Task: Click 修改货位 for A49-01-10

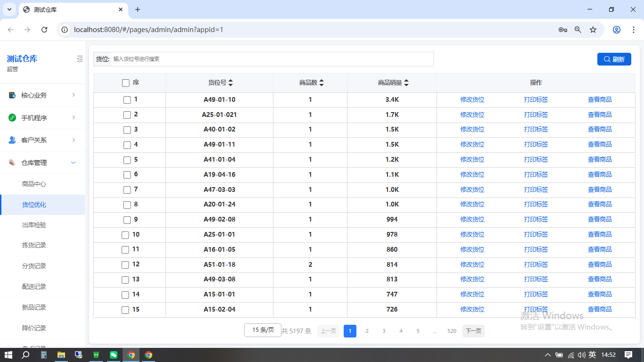Action: tap(472, 99)
